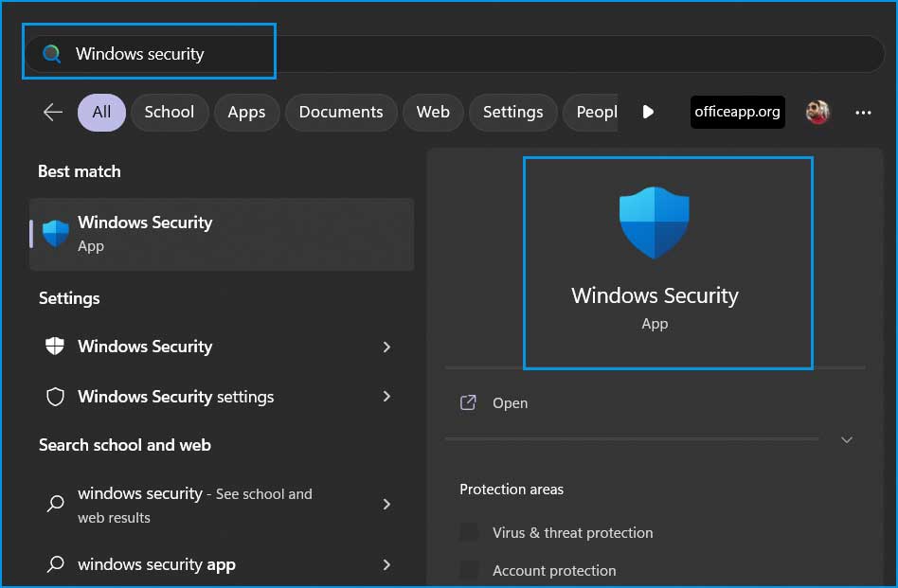The height and width of the screenshot is (588, 898).
Task: Open windows security school and web results
Action: pos(221,505)
